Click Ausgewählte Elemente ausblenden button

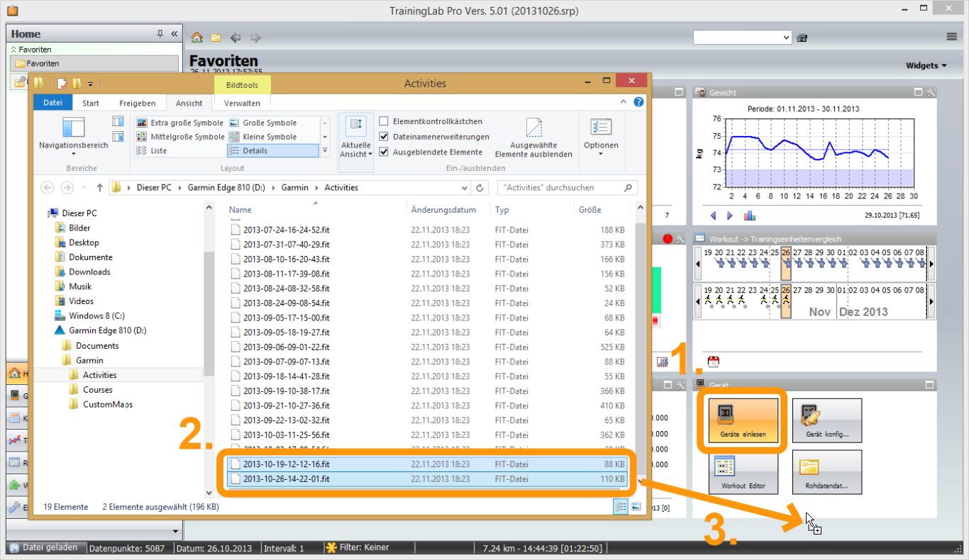click(533, 138)
